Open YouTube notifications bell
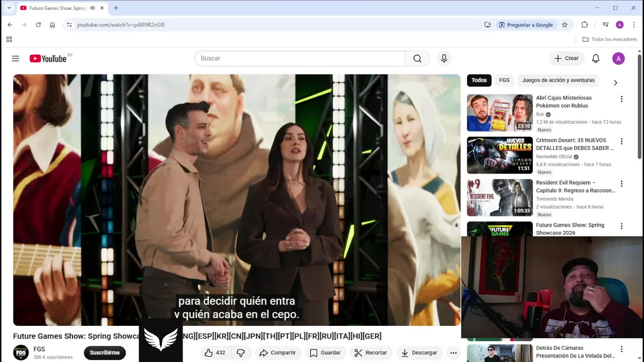Screen dimensions: 644x362 coord(596,58)
